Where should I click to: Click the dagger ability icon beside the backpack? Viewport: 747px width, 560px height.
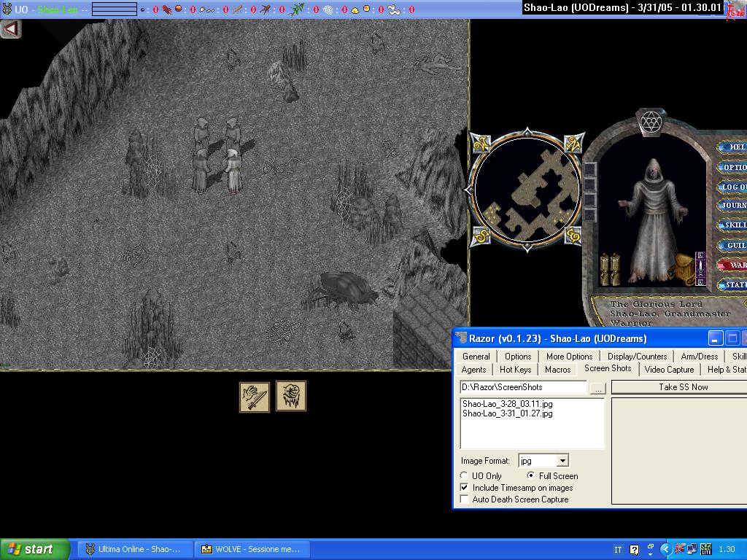pyautogui.click(x=700, y=268)
